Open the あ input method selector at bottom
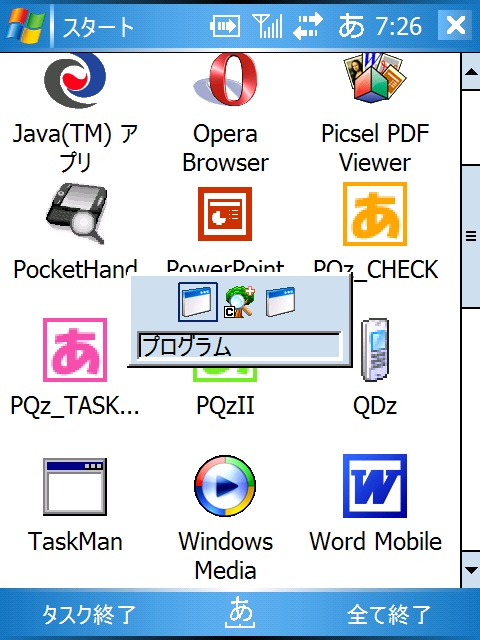The width and height of the screenshot is (480, 640). click(x=240, y=612)
